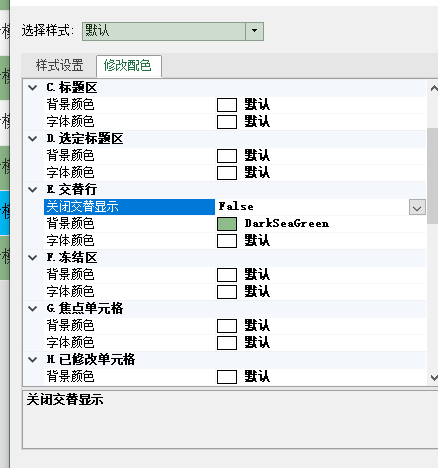Collapse the D. 选定标题区 group

[x=33, y=139]
